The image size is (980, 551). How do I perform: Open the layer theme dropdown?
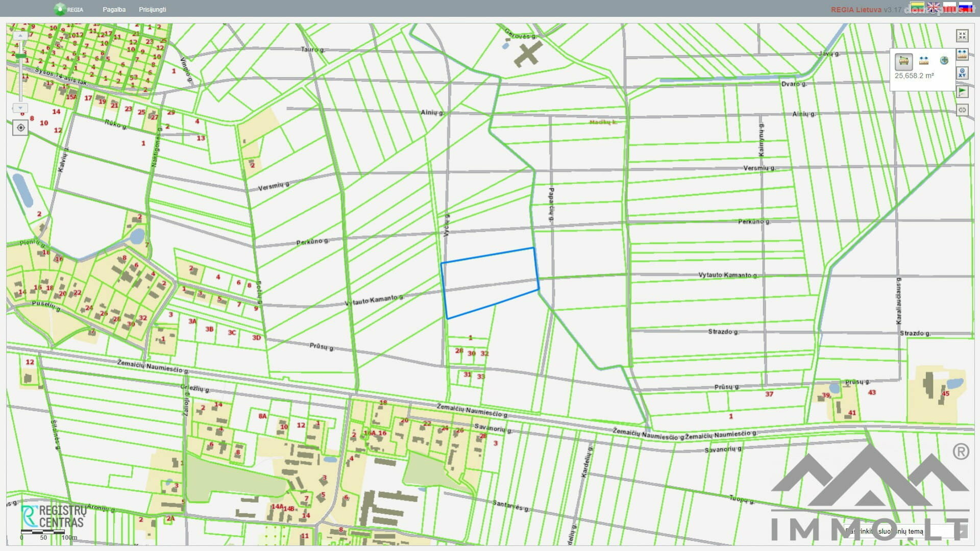906,531
